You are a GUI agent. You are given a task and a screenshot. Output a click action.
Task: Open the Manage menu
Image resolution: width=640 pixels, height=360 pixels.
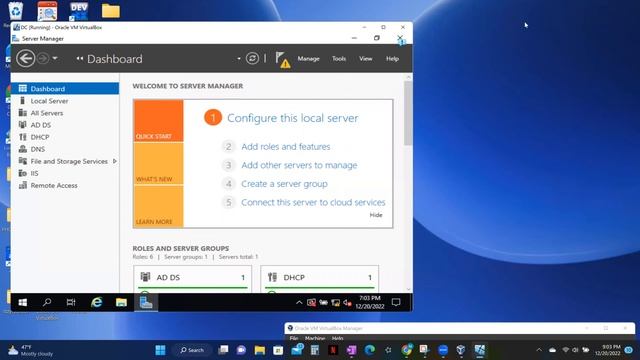308,59
